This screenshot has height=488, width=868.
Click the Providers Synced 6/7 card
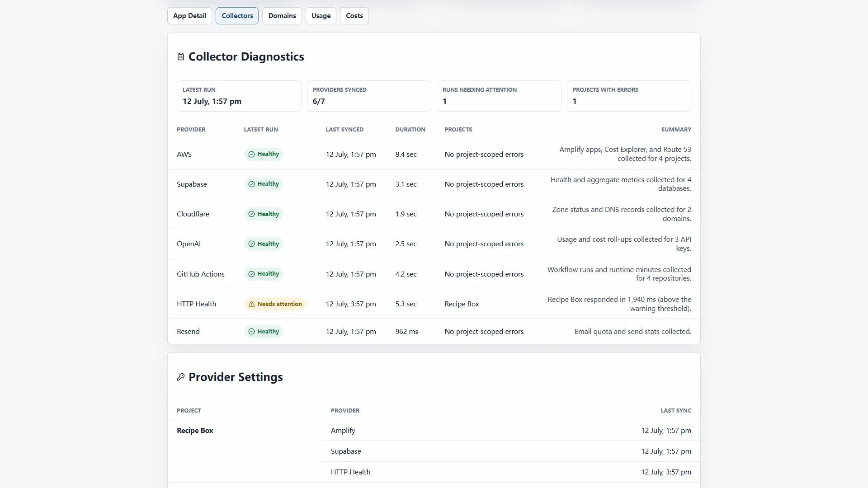pyautogui.click(x=369, y=96)
